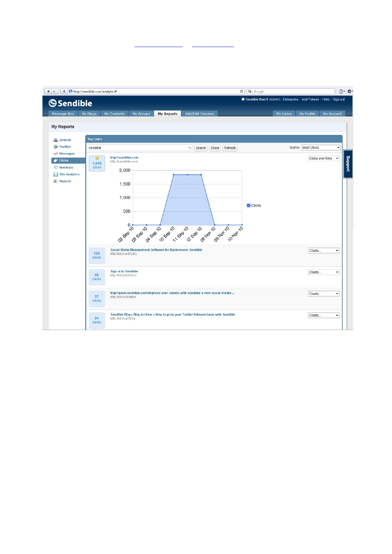Open Charts dropdown for Sendible Blog link
392x554 pixels.
click(x=324, y=315)
